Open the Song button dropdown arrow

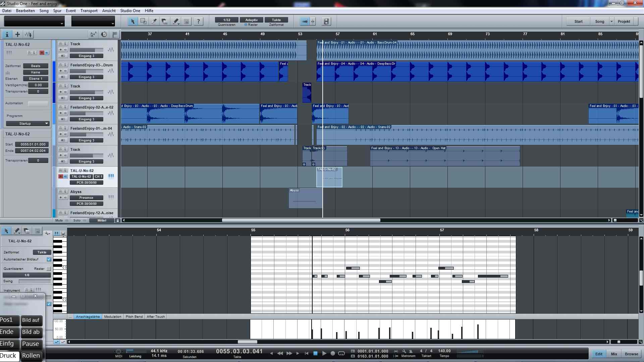click(x=611, y=21)
